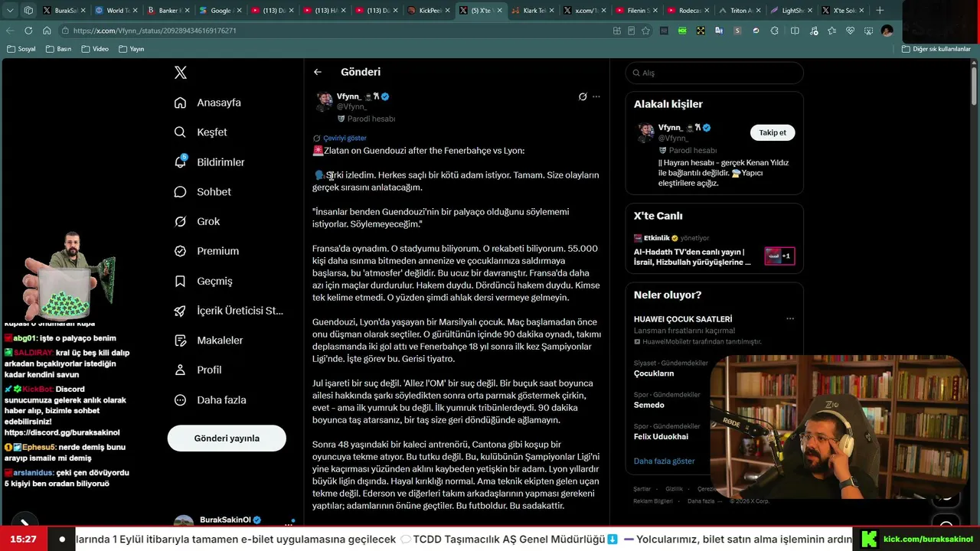The width and height of the screenshot is (980, 551).
Task: Open the Premium page
Action: pyautogui.click(x=206, y=251)
